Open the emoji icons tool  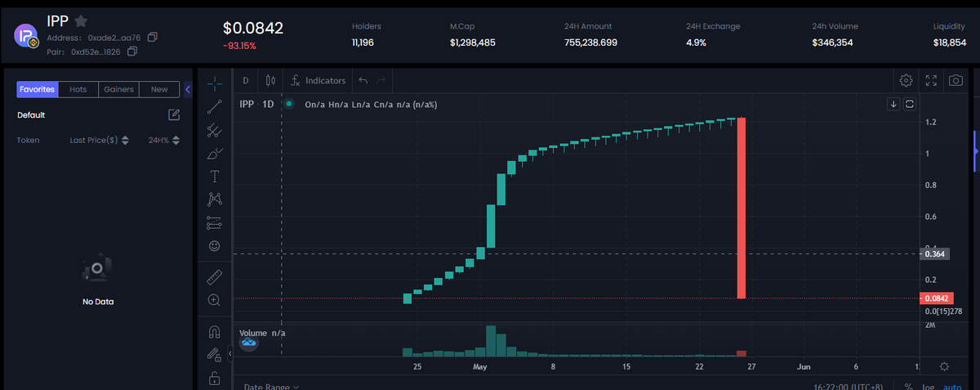214,245
